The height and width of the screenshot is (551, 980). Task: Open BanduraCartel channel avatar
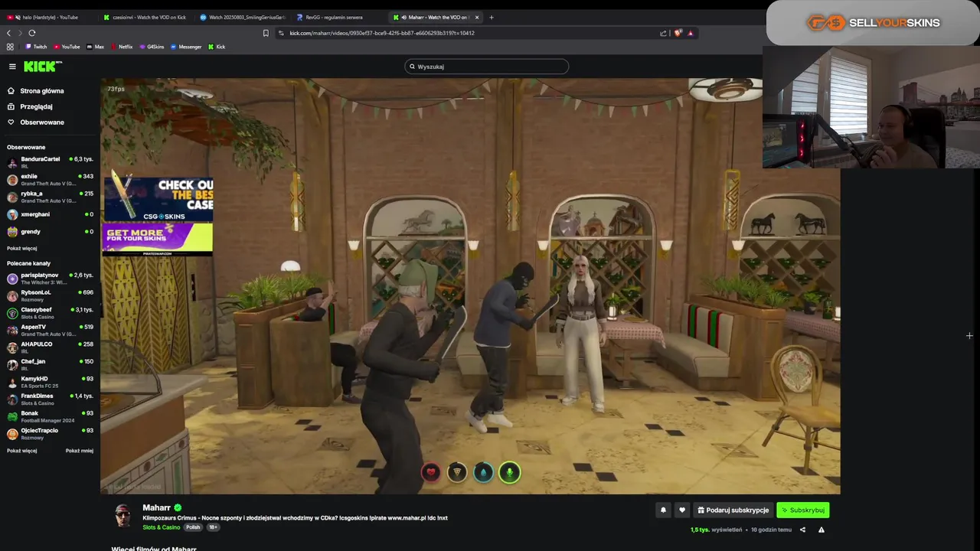point(12,162)
